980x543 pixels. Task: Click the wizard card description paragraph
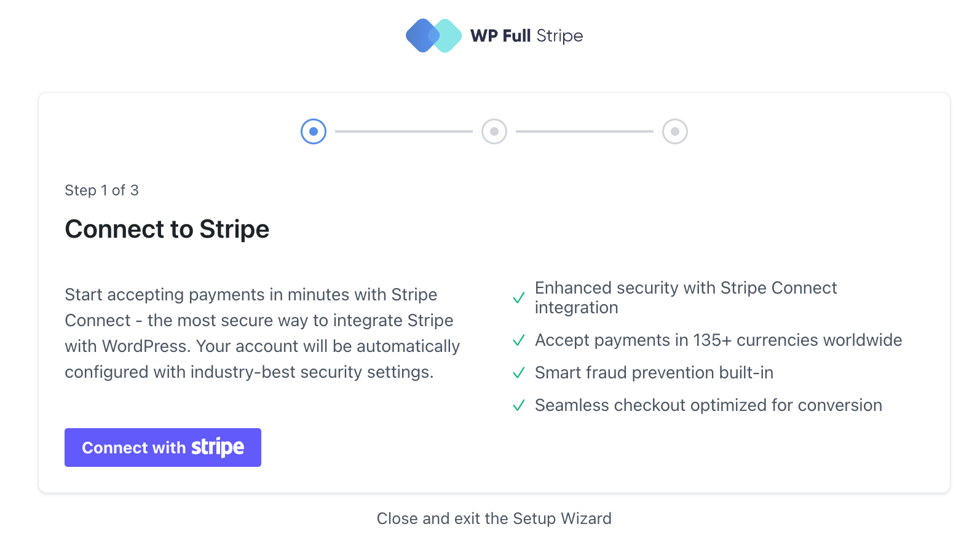(262, 333)
